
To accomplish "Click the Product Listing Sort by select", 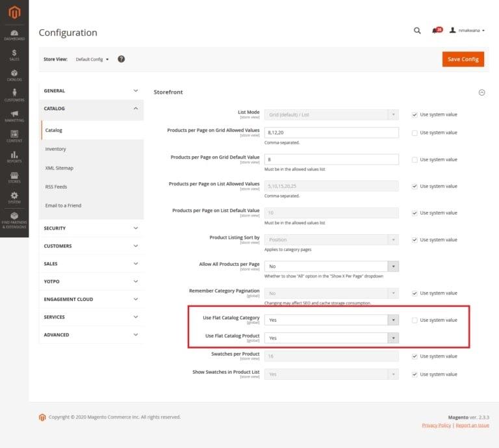I will [x=331, y=240].
